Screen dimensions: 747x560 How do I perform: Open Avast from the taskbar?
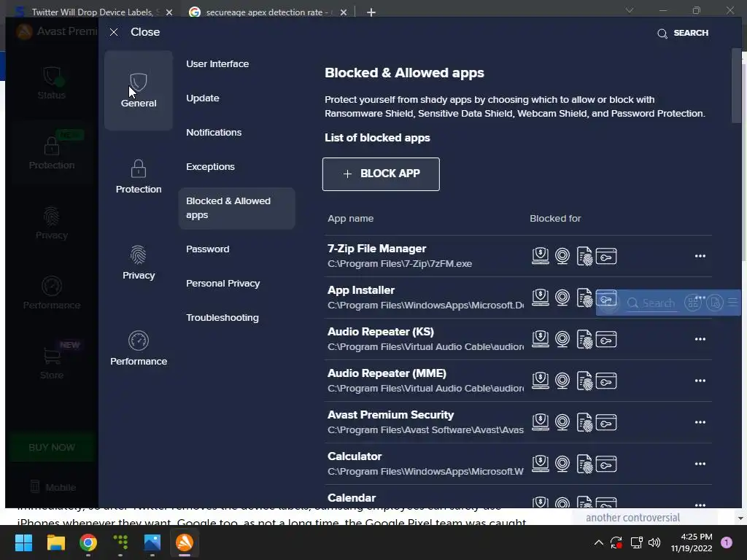[x=185, y=542]
